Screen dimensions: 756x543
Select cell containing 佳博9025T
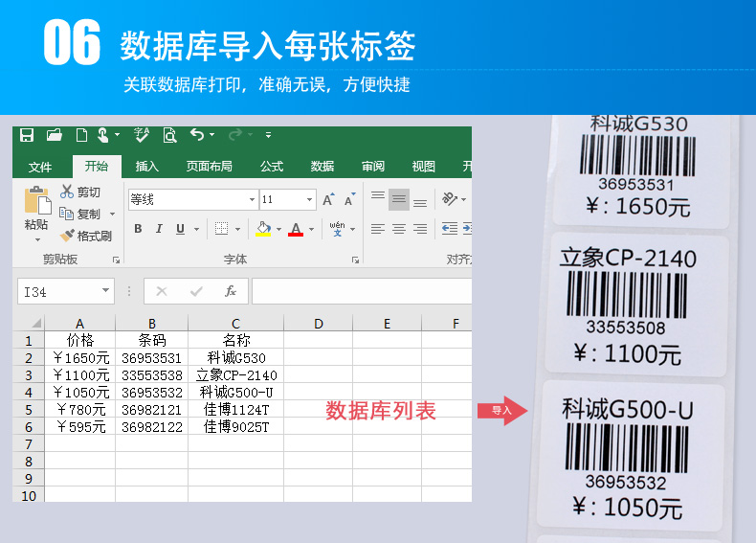[235, 427]
